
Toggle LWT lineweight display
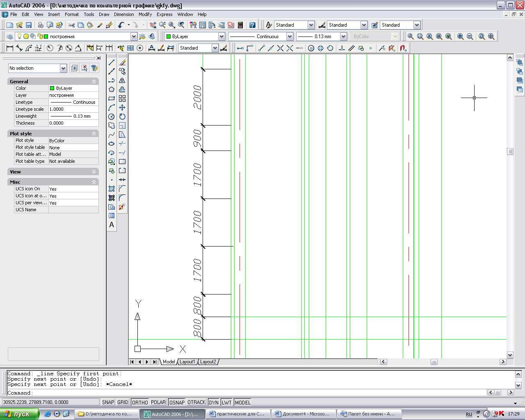227,402
